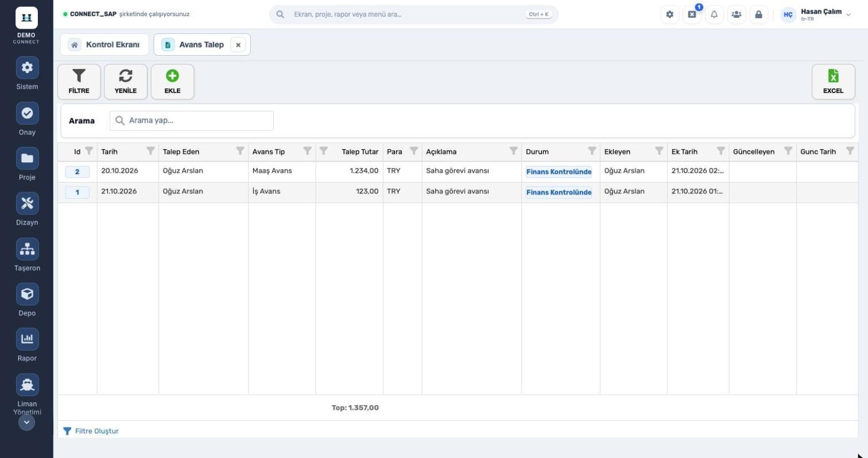
Task: Open the Durum column filter
Action: tap(592, 151)
